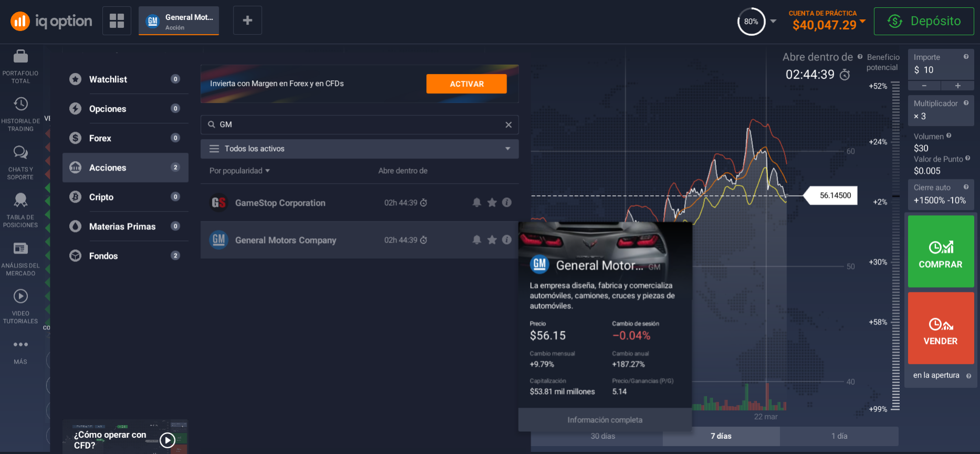The width and height of the screenshot is (980, 454).
Task: Click the timer clock icon beside 02:44:39
Action: pos(845,75)
